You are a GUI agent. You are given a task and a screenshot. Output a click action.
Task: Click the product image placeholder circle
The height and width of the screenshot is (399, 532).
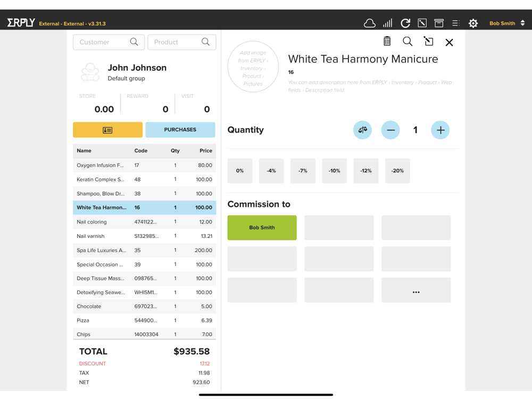coord(253,67)
